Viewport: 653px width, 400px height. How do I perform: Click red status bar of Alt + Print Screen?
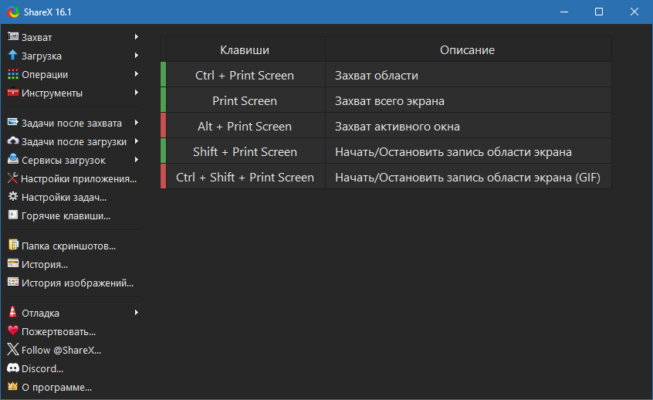coord(163,125)
